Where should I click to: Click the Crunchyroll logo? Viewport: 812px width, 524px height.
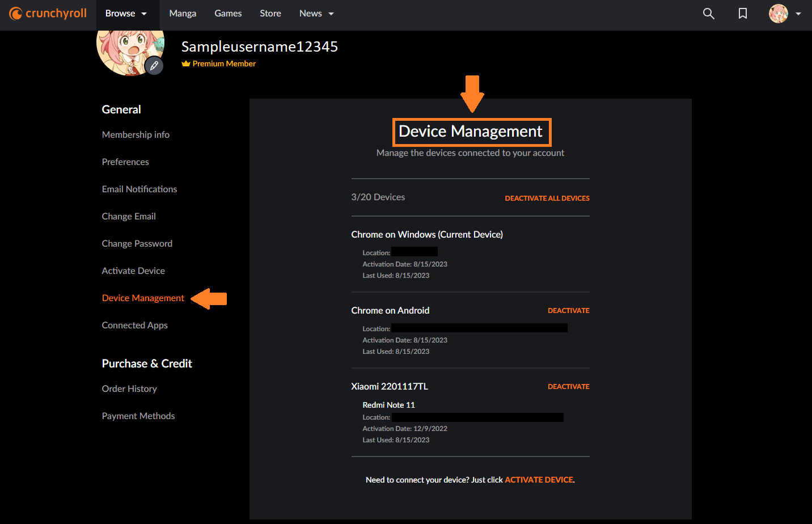tap(48, 13)
